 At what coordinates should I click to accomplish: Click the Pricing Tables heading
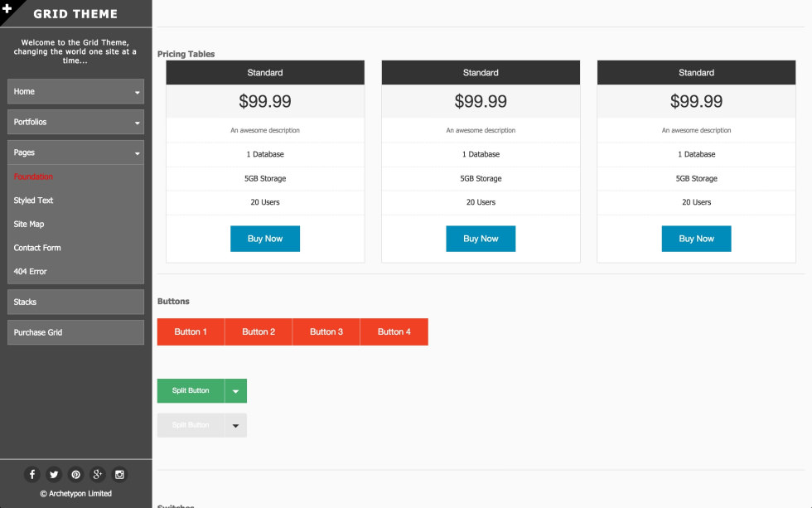pyautogui.click(x=186, y=54)
